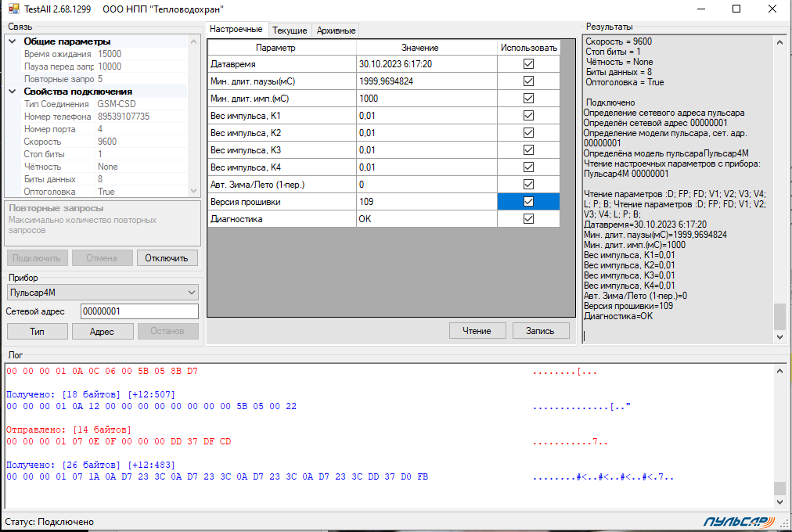The height and width of the screenshot is (532, 792).
Task: Switch to the Настроечные tab
Action: (236, 29)
